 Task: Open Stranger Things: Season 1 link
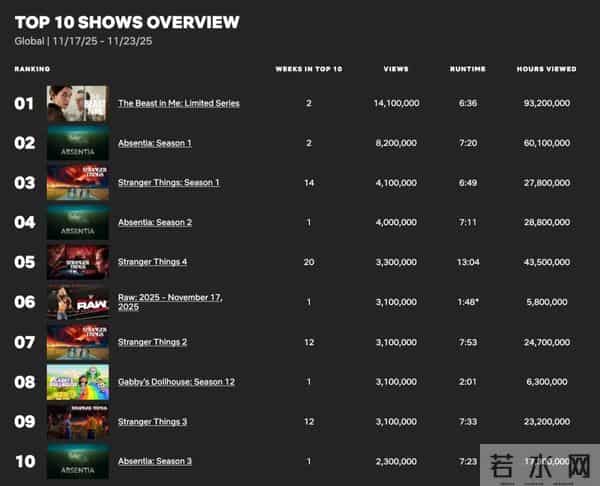pos(169,183)
